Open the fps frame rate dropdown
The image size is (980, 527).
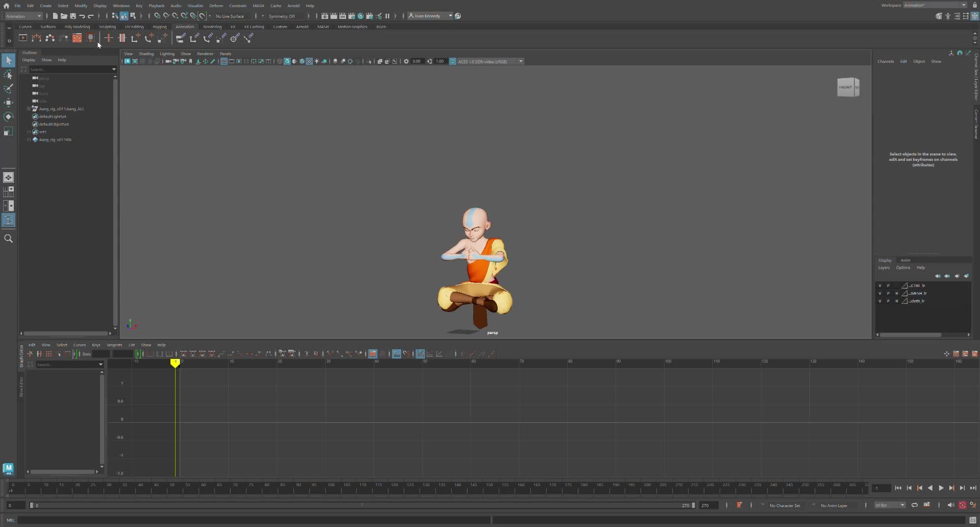(x=890, y=505)
